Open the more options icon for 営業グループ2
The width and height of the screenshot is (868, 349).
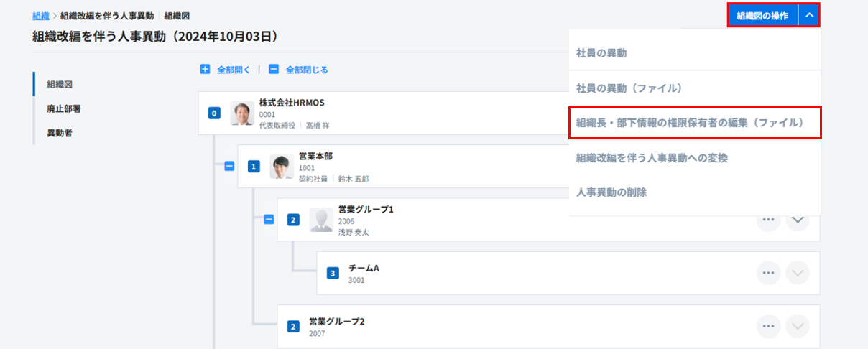768,326
